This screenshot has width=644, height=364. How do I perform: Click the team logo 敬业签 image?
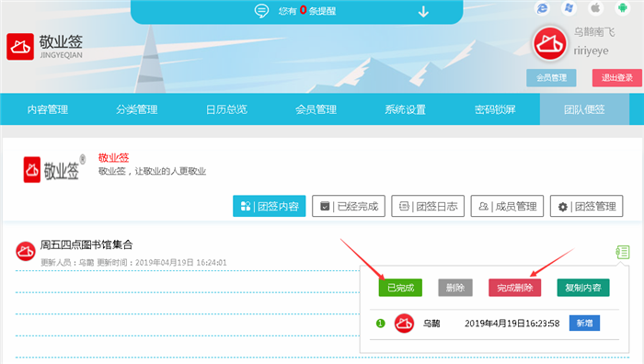click(54, 169)
